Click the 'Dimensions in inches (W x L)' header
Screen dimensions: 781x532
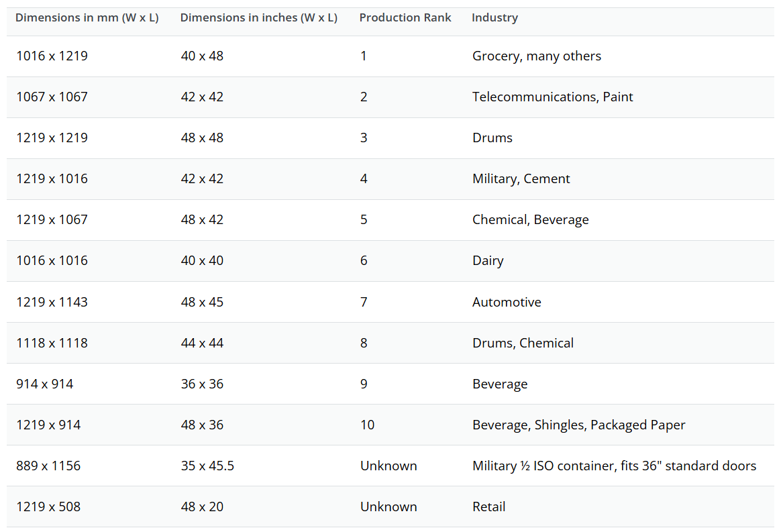259,18
